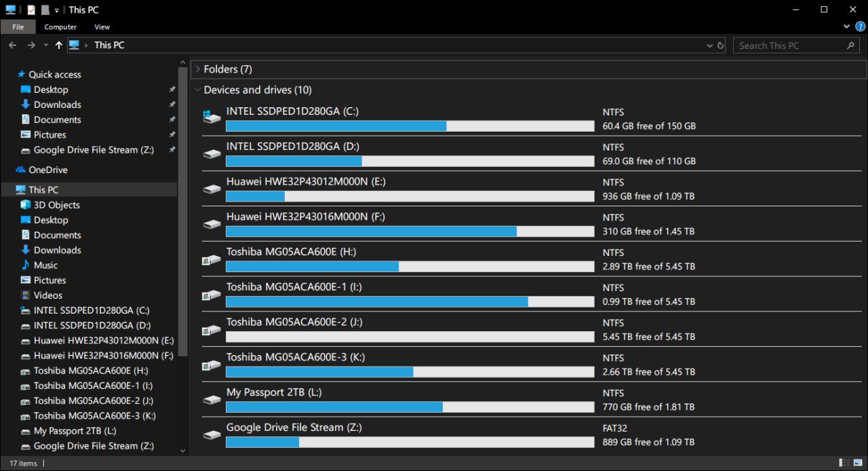Click My Passport L: drive icon in main pane
The height and width of the screenshot is (471, 868).
[212, 400]
